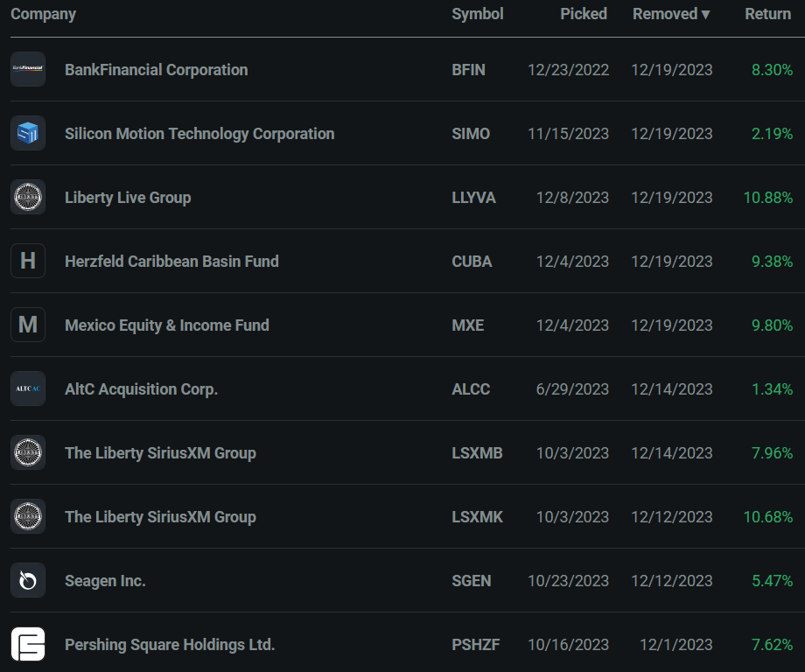Image resolution: width=805 pixels, height=672 pixels.
Task: Open the Seagen Inc. company link
Action: [x=105, y=581]
